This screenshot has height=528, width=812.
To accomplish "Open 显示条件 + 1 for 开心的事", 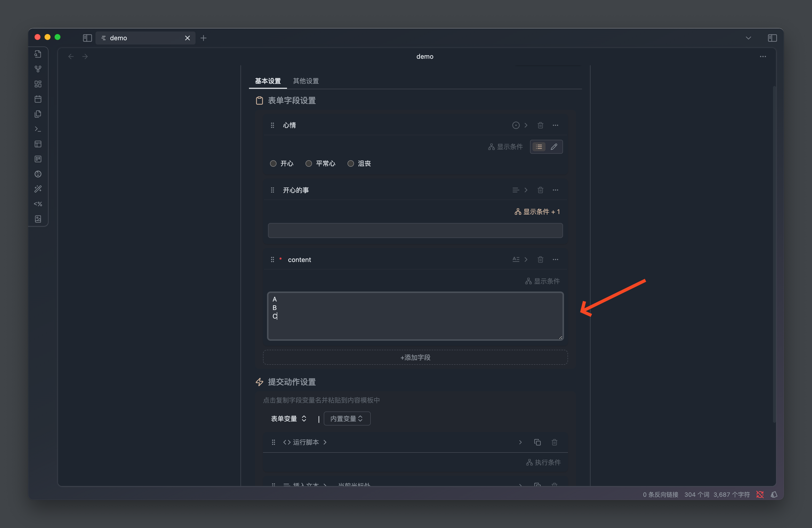I will 537,211.
